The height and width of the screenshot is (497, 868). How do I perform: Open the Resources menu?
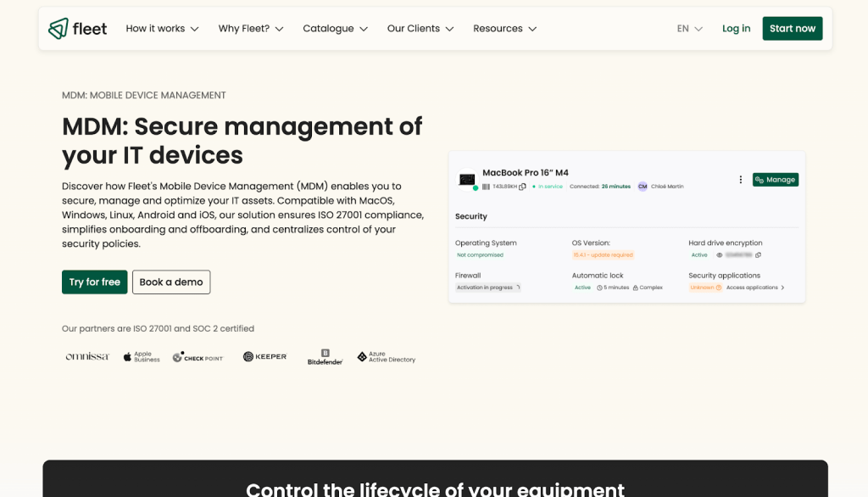click(504, 29)
